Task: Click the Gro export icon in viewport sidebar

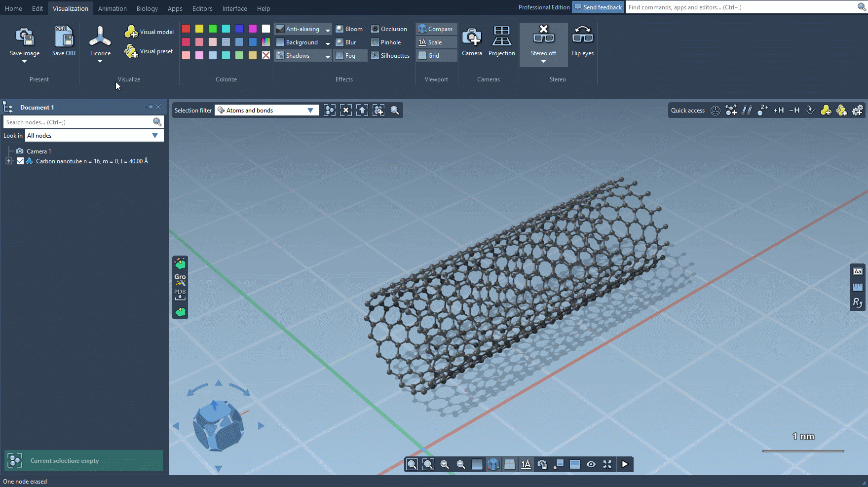Action: click(x=180, y=279)
